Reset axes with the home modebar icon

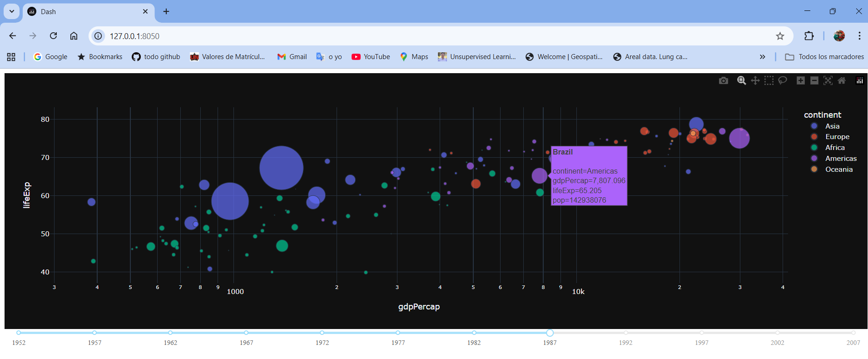(842, 80)
